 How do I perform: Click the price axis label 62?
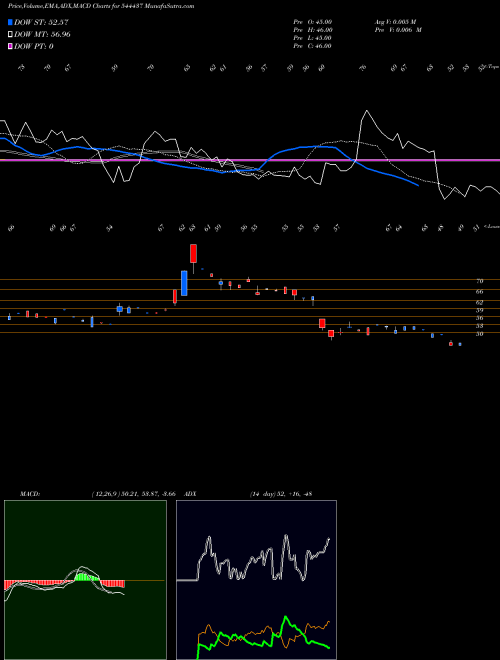(480, 302)
